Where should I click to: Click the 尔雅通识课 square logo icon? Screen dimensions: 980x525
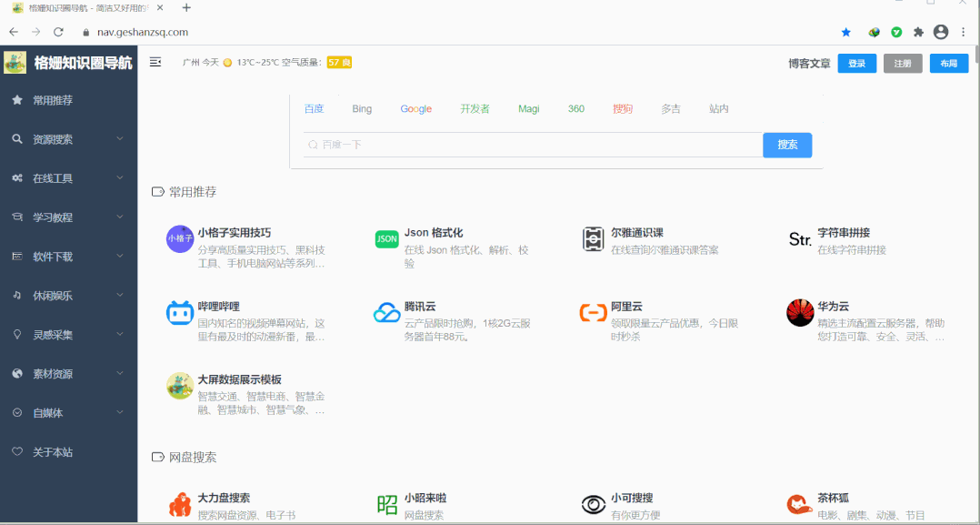tap(593, 239)
